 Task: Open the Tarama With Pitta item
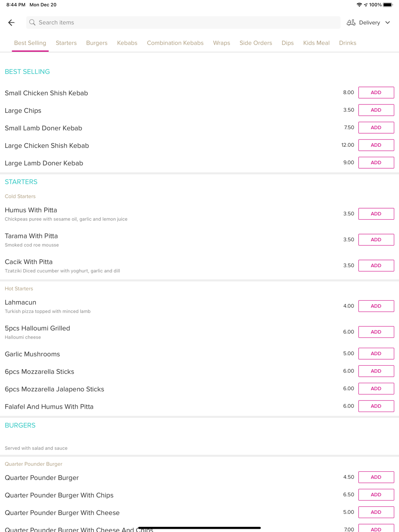pyautogui.click(x=32, y=236)
